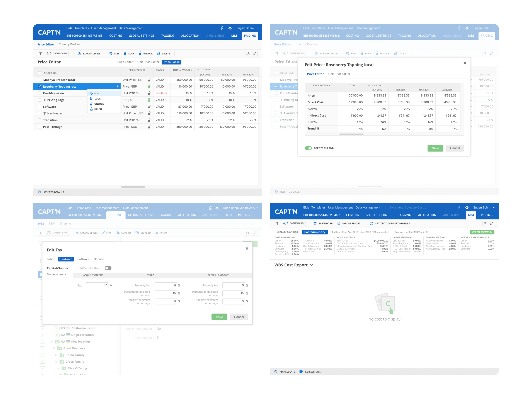Select Unlock from the row context menu
The height and width of the screenshot is (399, 532).
point(99,104)
